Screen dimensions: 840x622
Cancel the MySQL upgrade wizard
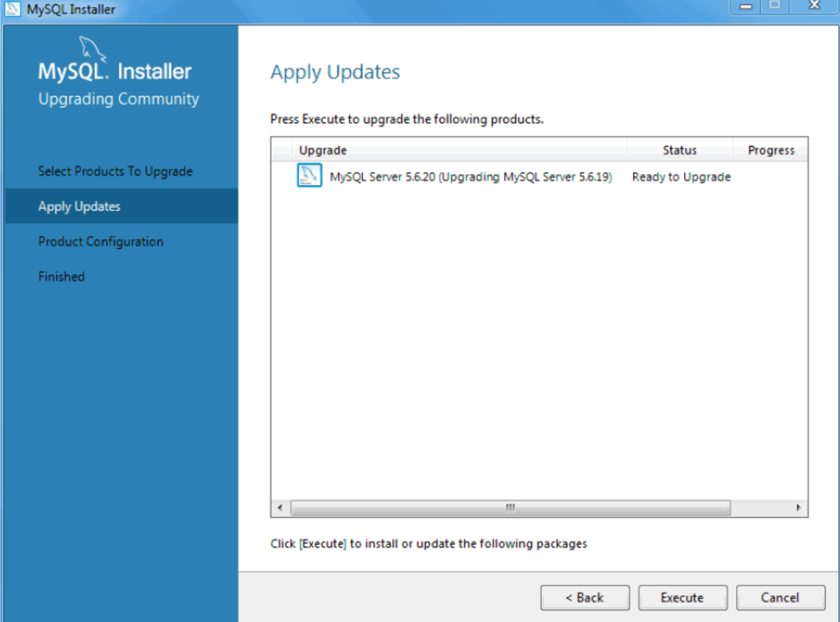click(x=780, y=597)
